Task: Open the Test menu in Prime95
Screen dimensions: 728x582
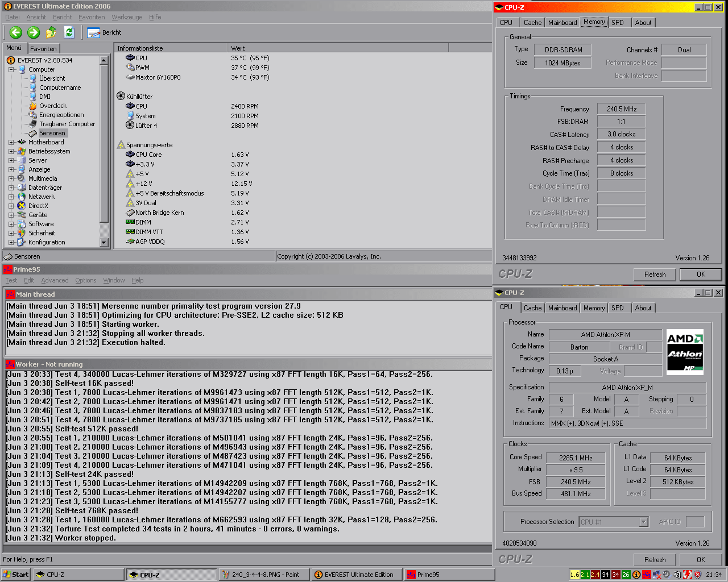Action: (11, 280)
